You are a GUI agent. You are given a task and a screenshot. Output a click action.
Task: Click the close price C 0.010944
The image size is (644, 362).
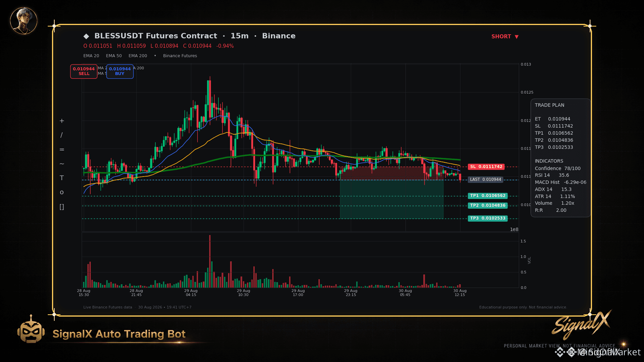click(x=197, y=46)
